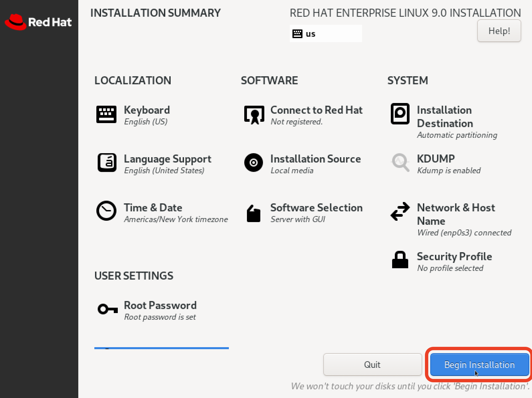
Task: Open the Language Support icon
Action: click(107, 163)
